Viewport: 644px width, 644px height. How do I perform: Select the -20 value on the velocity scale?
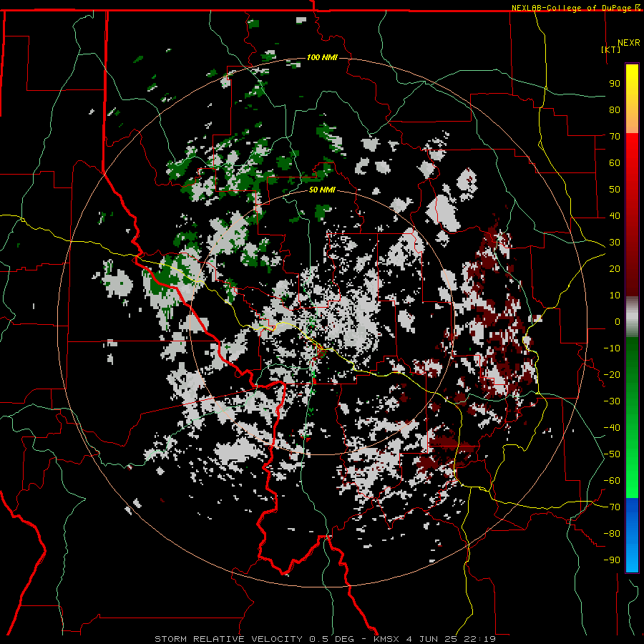point(612,374)
